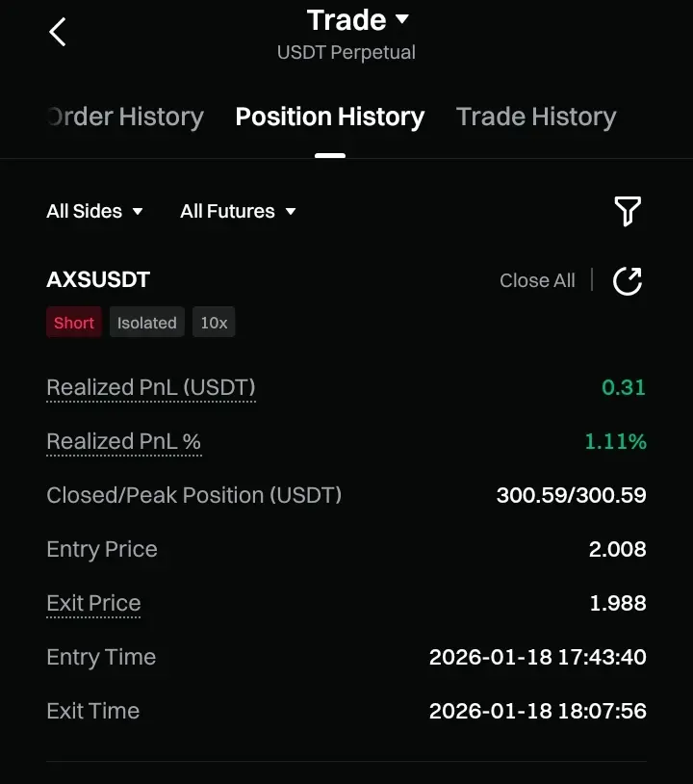Open the All Futures dropdown
The height and width of the screenshot is (784, 693).
click(x=238, y=211)
